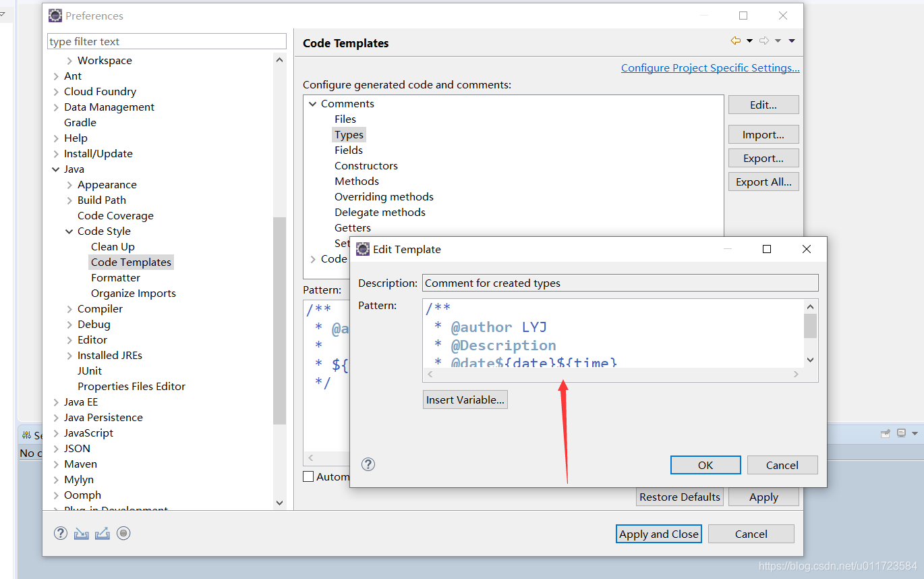924x579 pixels.
Task: Click the right arrow of the pattern horizontal scrollbar
Action: pos(796,375)
